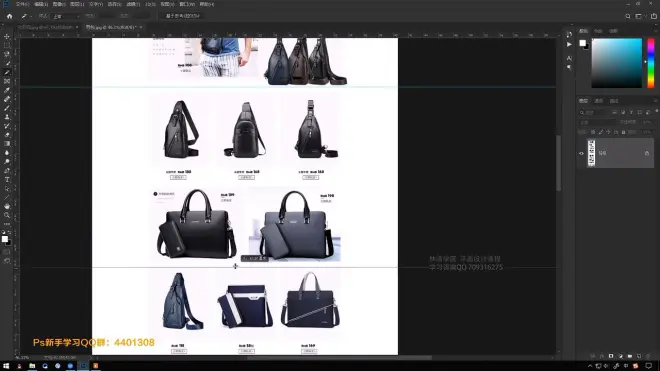Toggle layer filtering switch on Layers panel
Image resolution: width=660 pixels, height=371 pixels.
pyautogui.click(x=656, y=111)
